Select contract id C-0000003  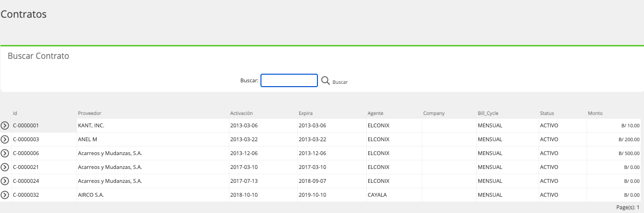[26, 139]
